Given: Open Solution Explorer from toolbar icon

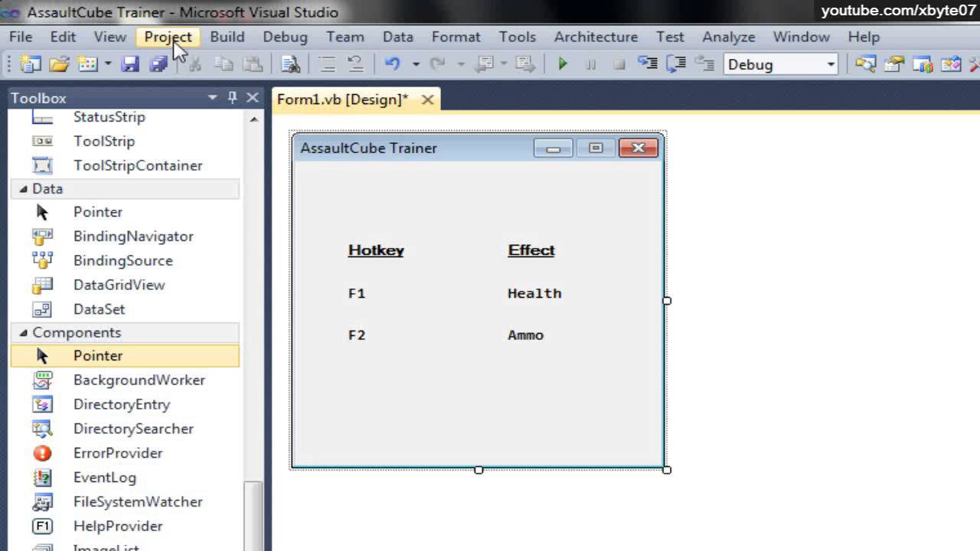Looking at the screenshot, I should coord(866,64).
